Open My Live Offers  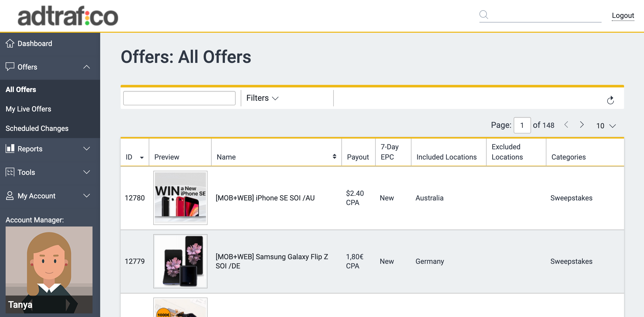[28, 109]
